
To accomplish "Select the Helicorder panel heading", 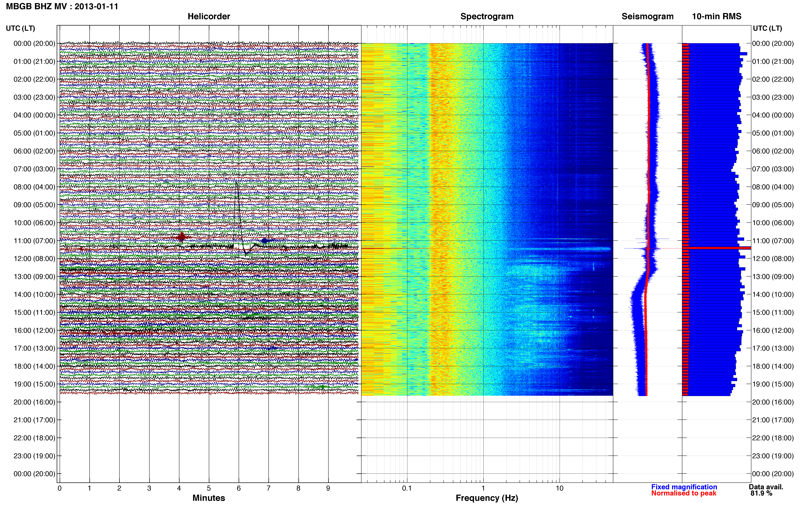I will click(x=209, y=16).
